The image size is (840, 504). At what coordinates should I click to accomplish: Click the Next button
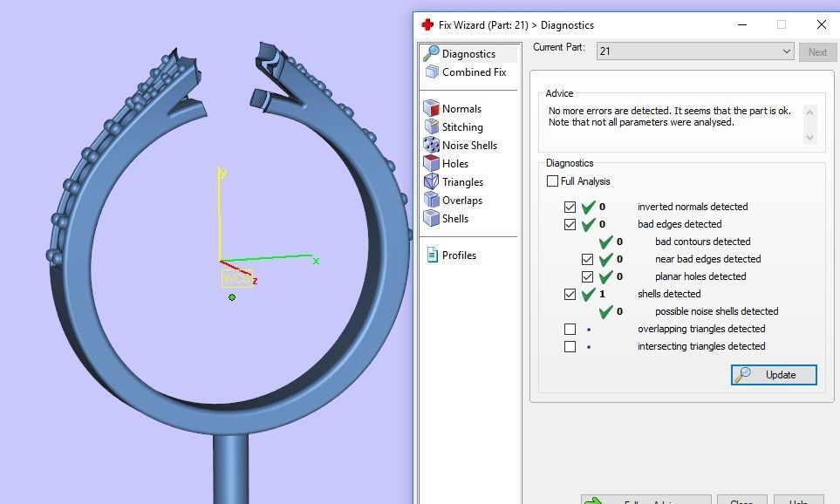tap(817, 52)
